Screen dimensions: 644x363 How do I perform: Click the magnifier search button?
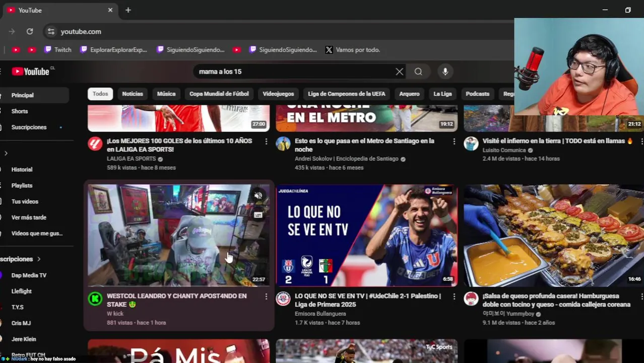pos(418,72)
